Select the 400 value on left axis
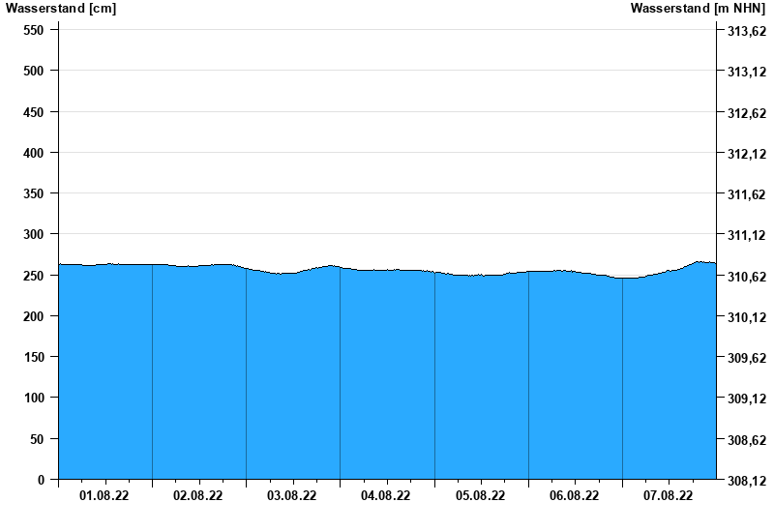Screen dimensions: 774x532 34,154
